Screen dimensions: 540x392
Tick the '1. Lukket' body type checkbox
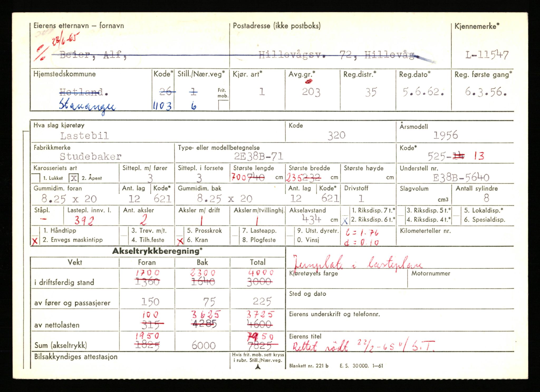[36, 178]
